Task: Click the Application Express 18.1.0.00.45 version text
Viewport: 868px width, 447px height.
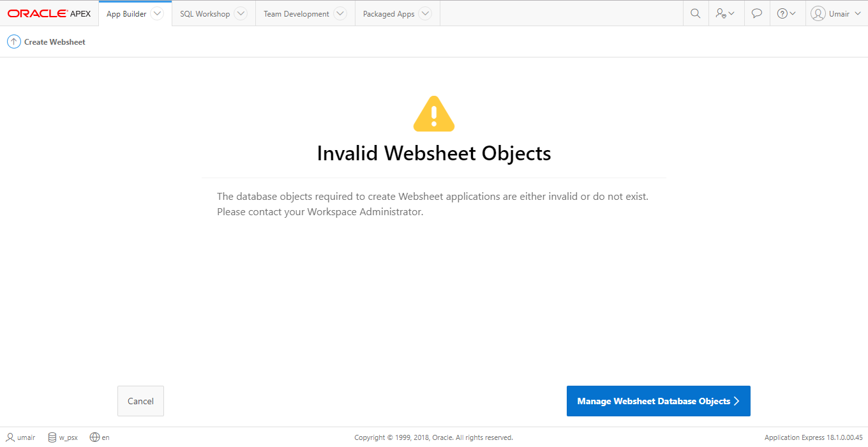Action: point(813,437)
